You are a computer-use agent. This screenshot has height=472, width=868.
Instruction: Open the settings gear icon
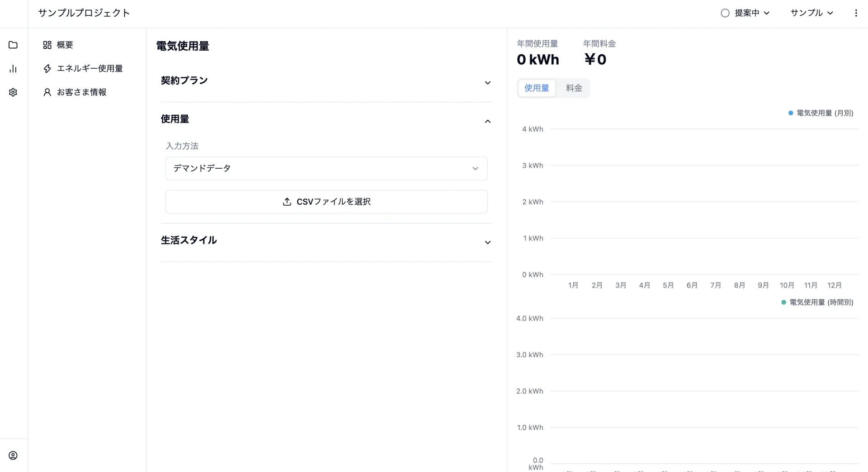tap(13, 92)
